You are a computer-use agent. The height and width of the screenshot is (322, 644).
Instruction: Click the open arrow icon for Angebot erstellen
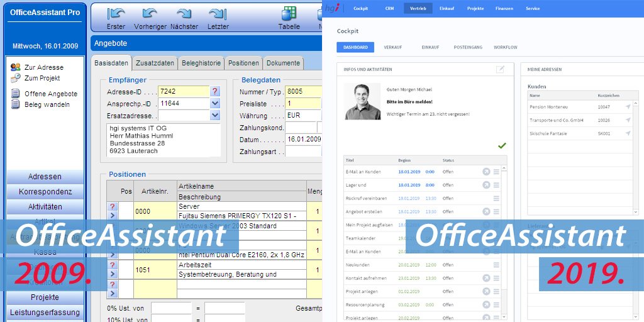pyautogui.click(x=486, y=211)
